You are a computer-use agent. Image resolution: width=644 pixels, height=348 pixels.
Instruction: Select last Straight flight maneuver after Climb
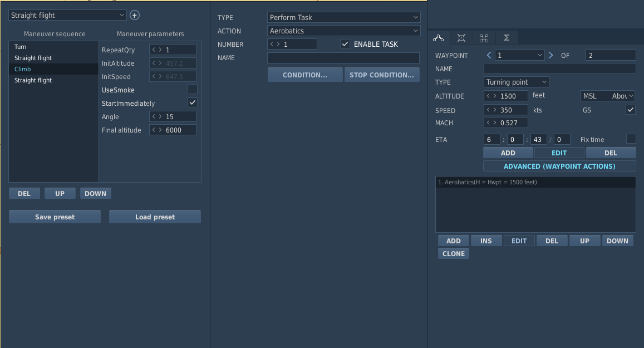(54, 80)
